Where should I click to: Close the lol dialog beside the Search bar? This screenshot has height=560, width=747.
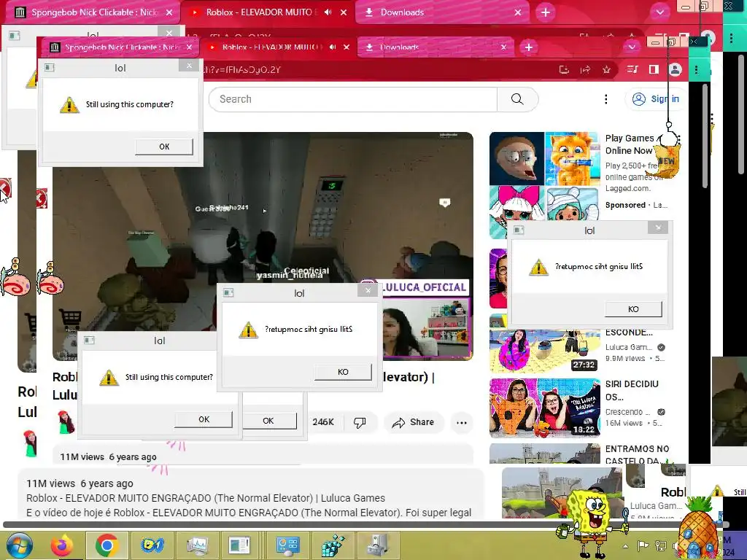click(x=189, y=66)
